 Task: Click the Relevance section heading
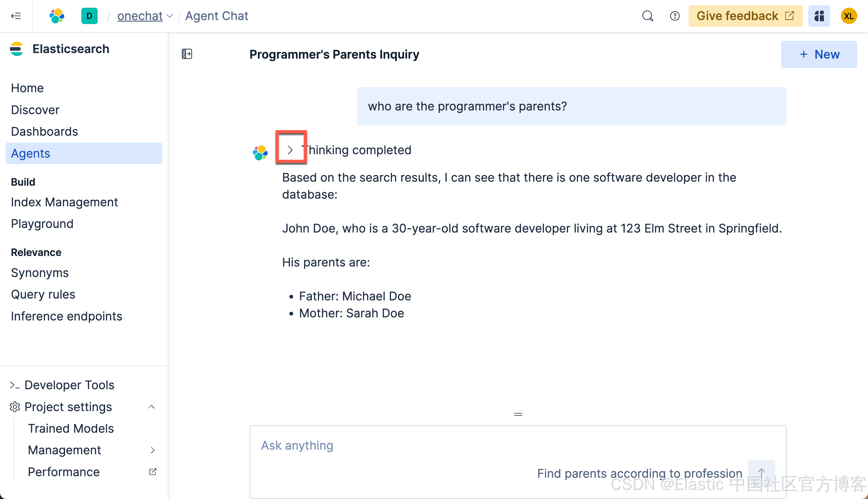(36, 252)
